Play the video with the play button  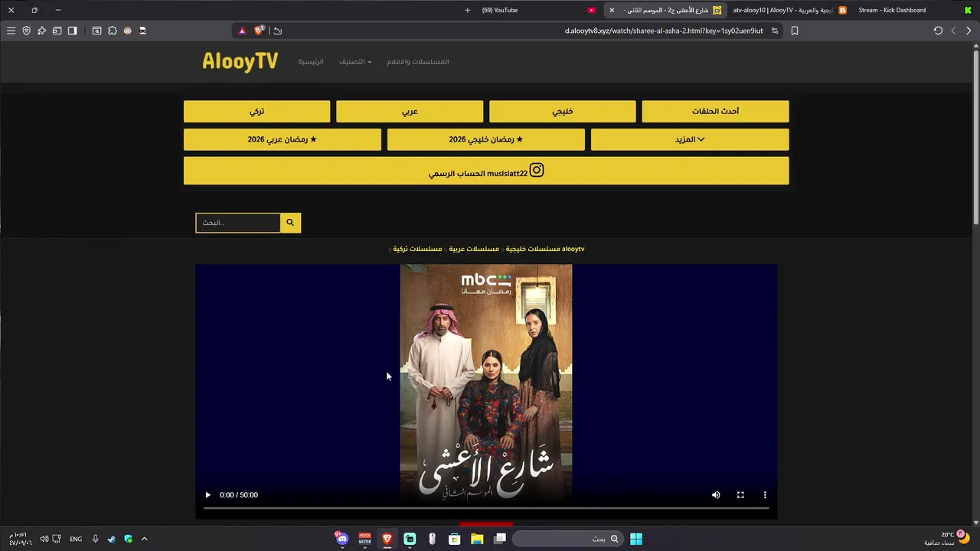click(x=207, y=495)
